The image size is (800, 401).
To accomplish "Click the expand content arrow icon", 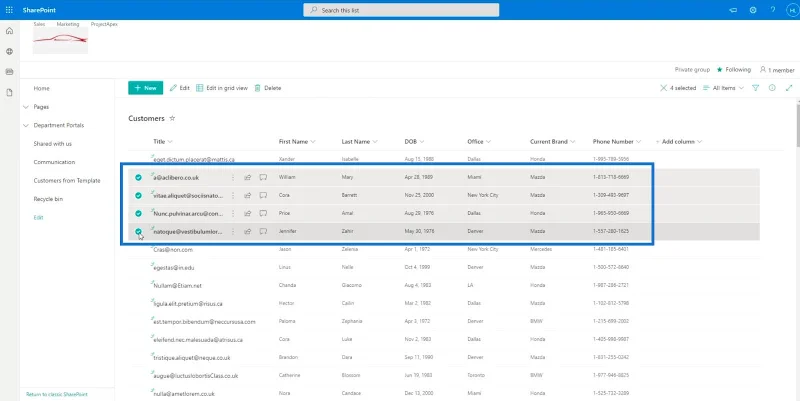I will (x=789, y=88).
